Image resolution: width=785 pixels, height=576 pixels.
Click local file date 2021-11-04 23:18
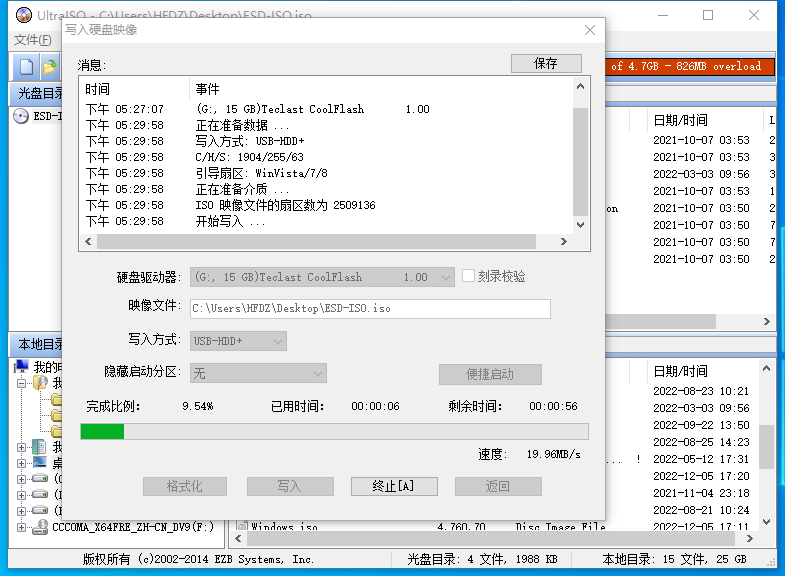click(701, 493)
